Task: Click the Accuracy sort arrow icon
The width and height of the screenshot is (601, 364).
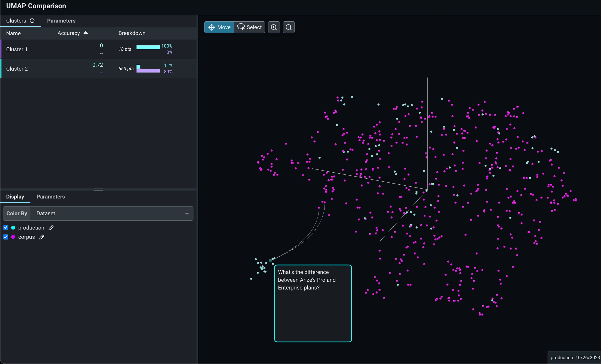Action: tap(86, 33)
